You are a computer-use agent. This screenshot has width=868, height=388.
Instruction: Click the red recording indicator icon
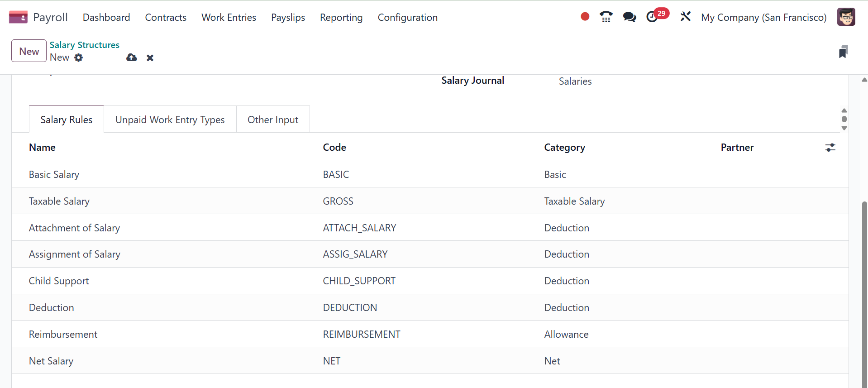(585, 17)
